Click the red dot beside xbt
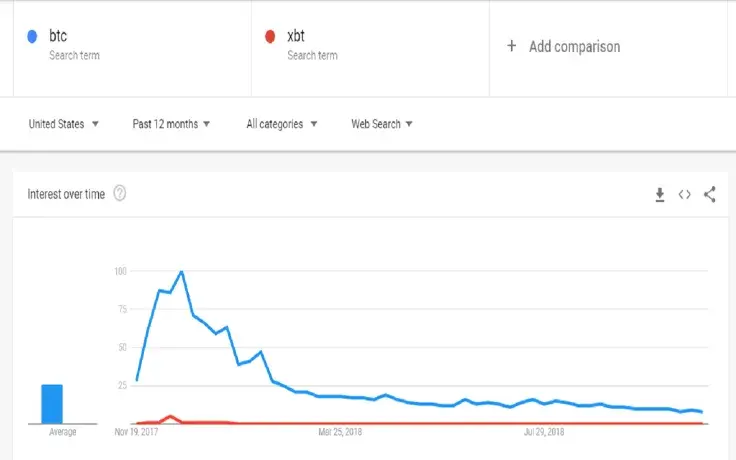This screenshot has width=736, height=460. [270, 37]
